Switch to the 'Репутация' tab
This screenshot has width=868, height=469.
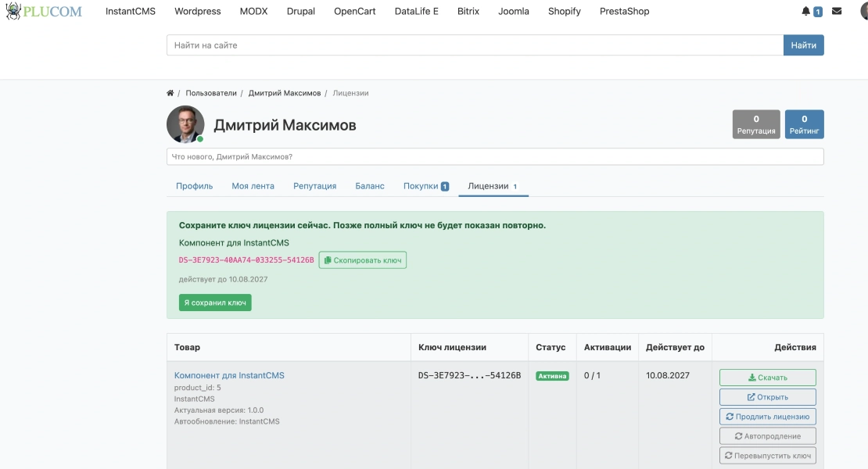[x=315, y=186]
